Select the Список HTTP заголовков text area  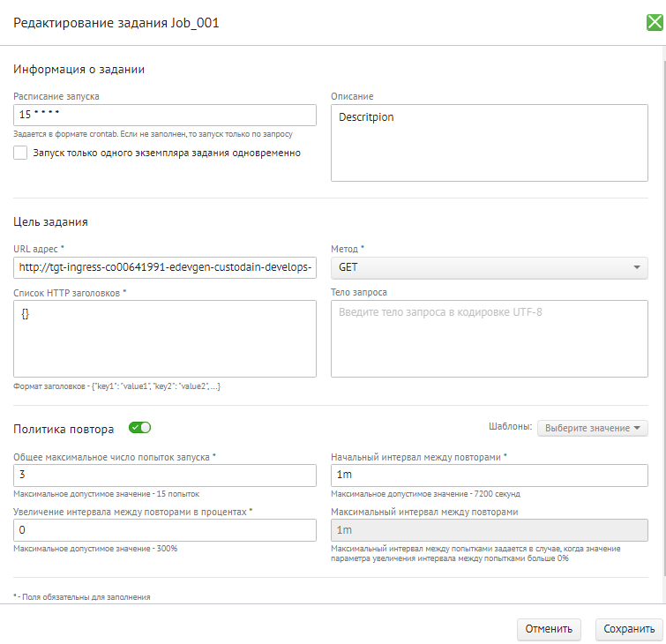165,338
